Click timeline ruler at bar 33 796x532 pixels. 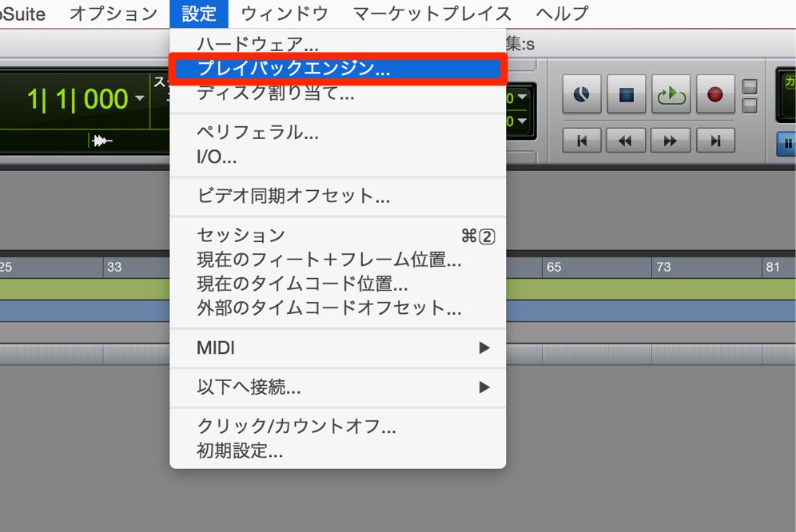114,267
